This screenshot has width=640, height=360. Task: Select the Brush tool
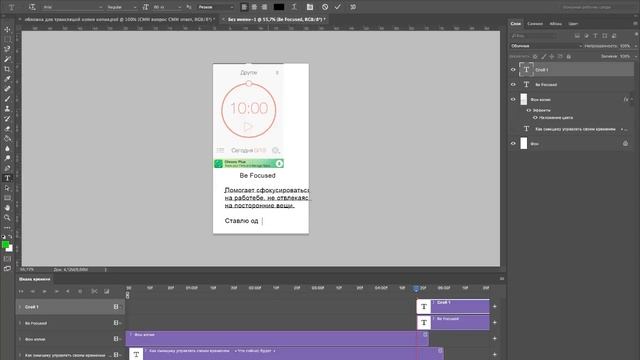pos(7,99)
